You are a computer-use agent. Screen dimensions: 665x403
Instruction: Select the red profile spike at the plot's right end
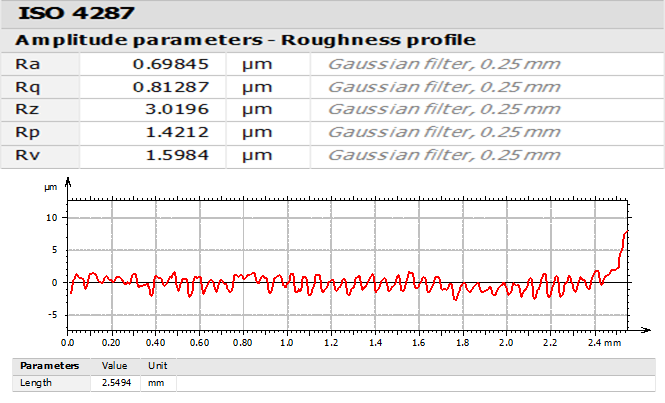[623, 248]
